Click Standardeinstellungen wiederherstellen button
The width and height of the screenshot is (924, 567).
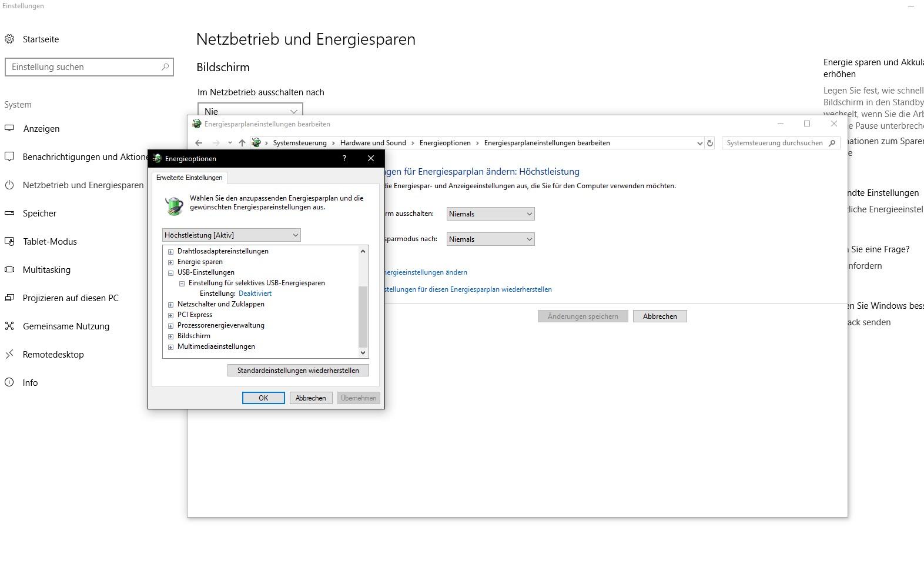[298, 371]
